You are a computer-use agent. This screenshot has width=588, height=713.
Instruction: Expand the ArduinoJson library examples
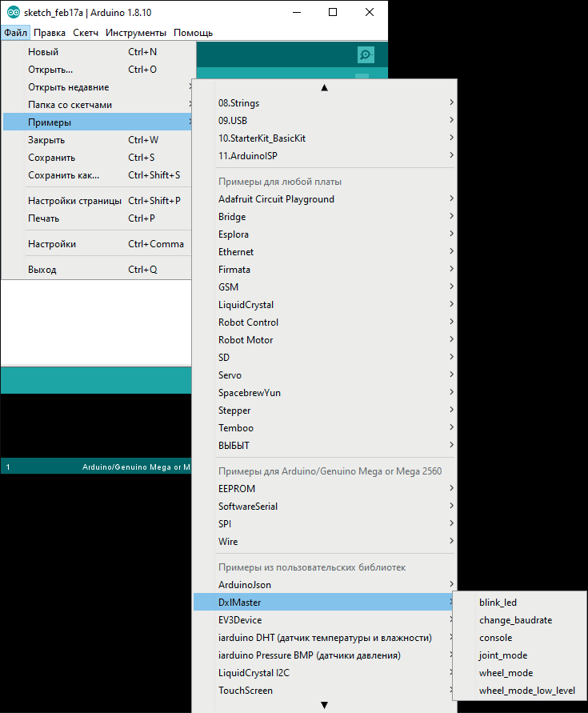click(x=244, y=585)
